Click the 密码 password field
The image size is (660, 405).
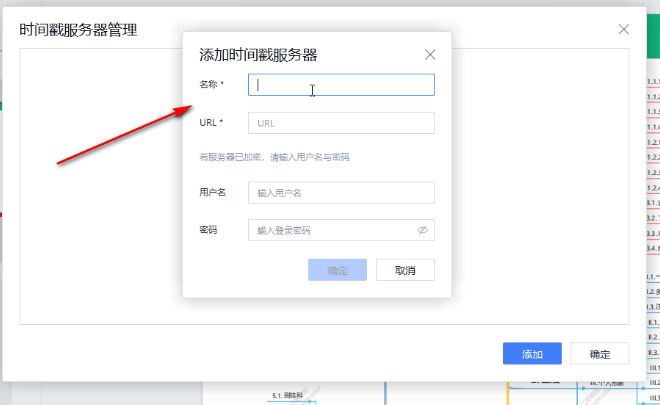point(341,230)
